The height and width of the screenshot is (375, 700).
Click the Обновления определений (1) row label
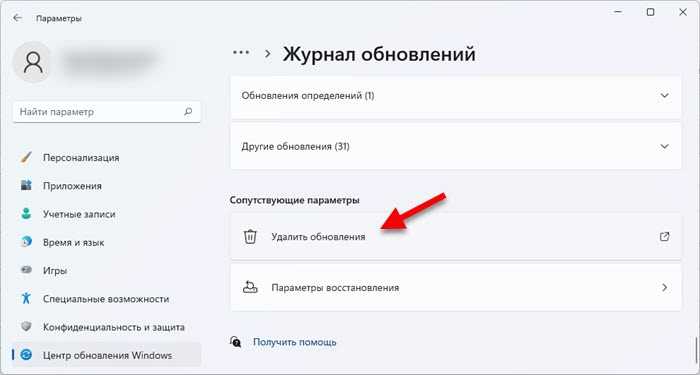(x=308, y=96)
